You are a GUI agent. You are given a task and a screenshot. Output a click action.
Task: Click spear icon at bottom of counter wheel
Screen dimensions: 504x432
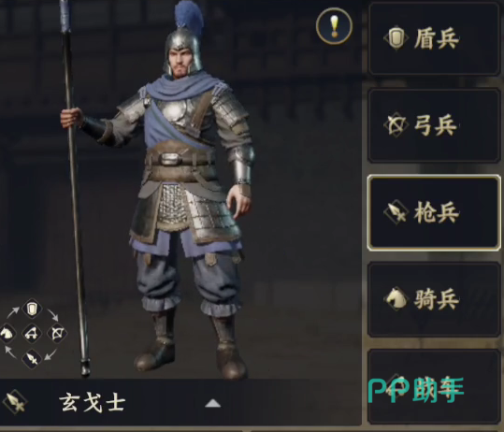(x=32, y=358)
